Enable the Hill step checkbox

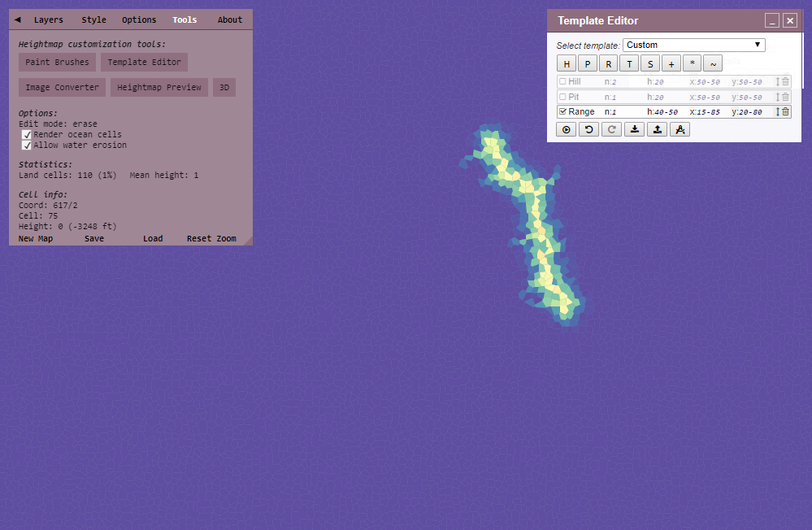coord(562,81)
